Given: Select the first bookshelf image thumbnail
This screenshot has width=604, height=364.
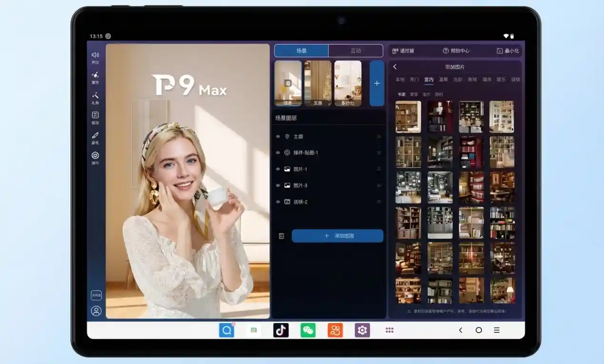Looking at the screenshot, I should 408,117.
